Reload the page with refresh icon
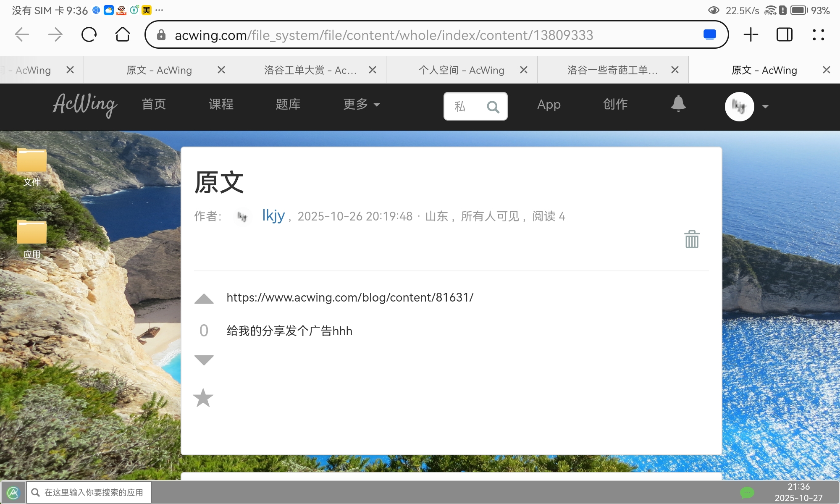The height and width of the screenshot is (504, 840). tap(89, 35)
